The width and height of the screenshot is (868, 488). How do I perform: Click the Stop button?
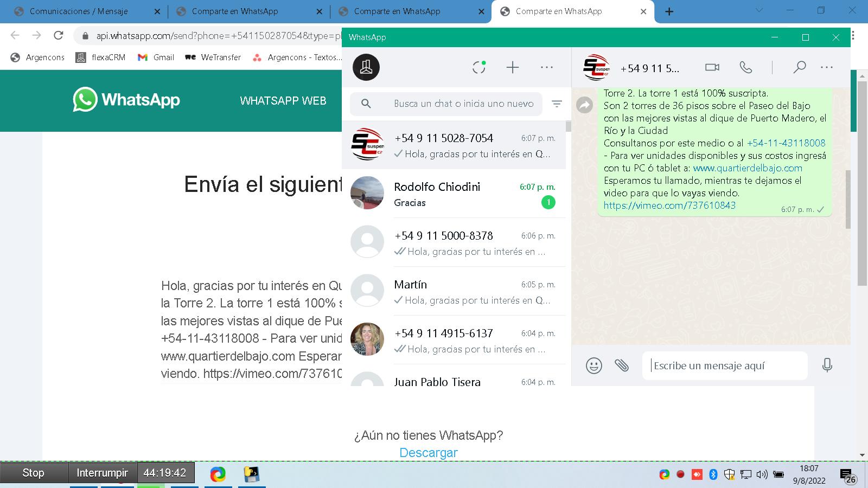[x=34, y=473]
